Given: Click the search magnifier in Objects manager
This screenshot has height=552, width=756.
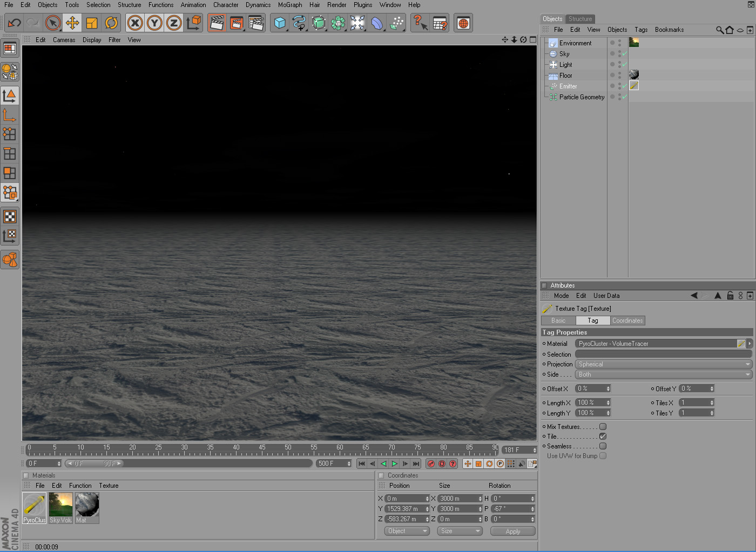Looking at the screenshot, I should [720, 30].
